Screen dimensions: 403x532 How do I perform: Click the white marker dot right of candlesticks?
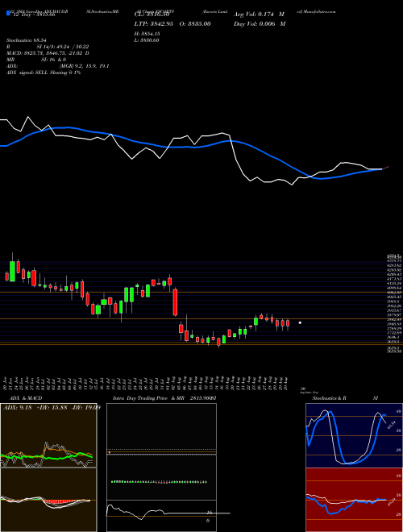coord(300,322)
